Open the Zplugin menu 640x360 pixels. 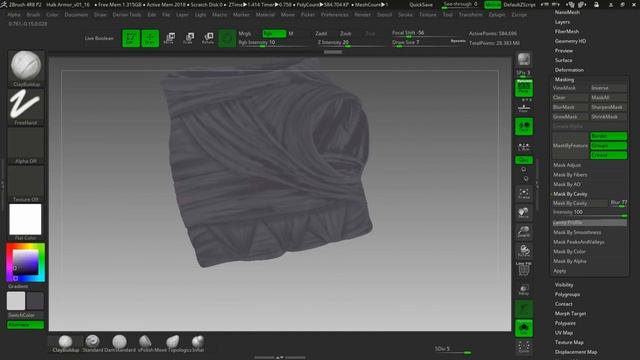tap(497, 15)
